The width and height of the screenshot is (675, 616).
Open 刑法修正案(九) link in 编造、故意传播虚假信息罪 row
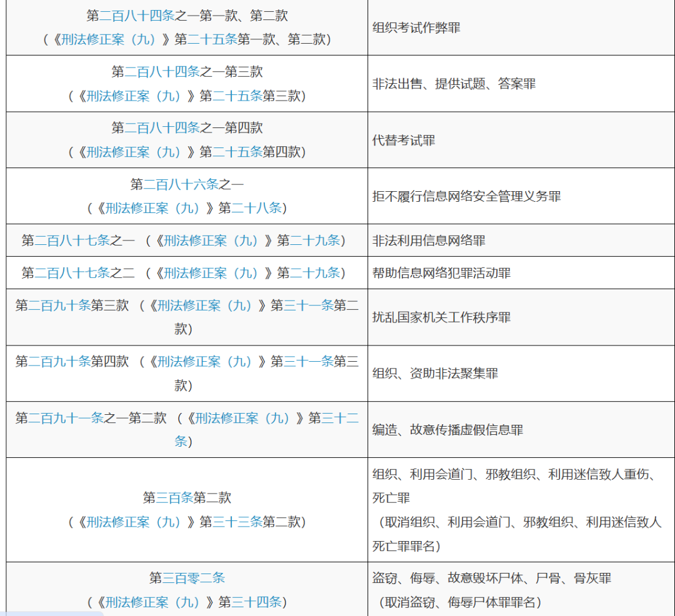(x=242, y=418)
